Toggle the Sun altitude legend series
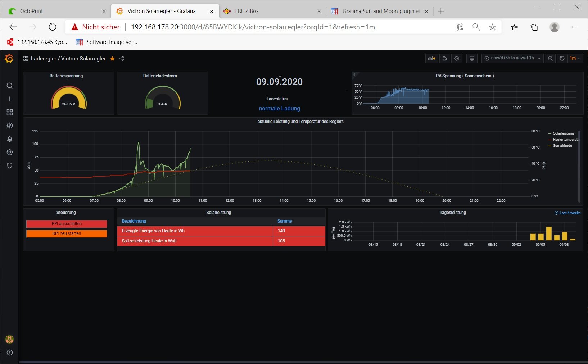The height and width of the screenshot is (364, 588). click(562, 146)
